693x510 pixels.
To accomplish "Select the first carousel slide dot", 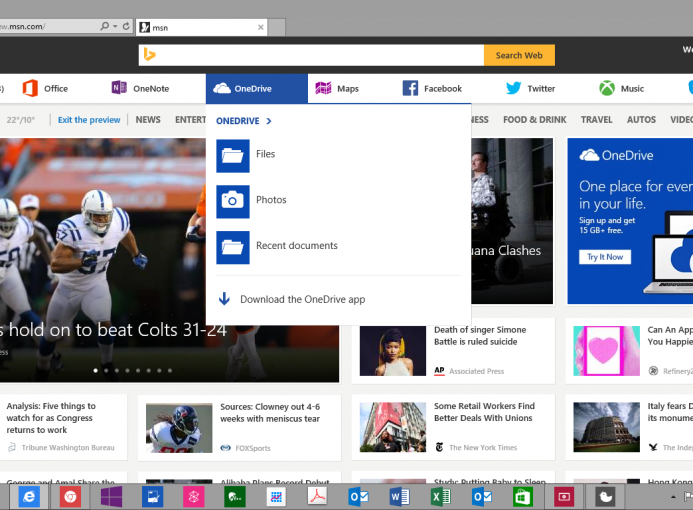I will pos(95,370).
